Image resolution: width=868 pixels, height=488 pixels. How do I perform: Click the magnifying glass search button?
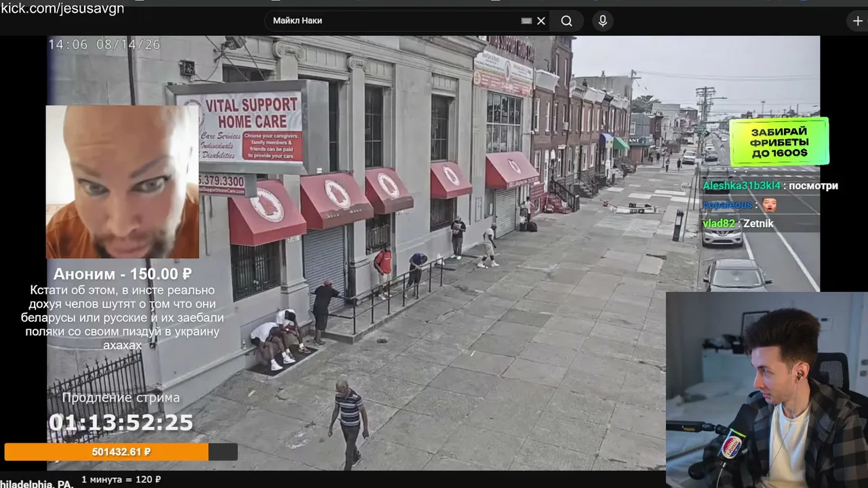coord(566,21)
